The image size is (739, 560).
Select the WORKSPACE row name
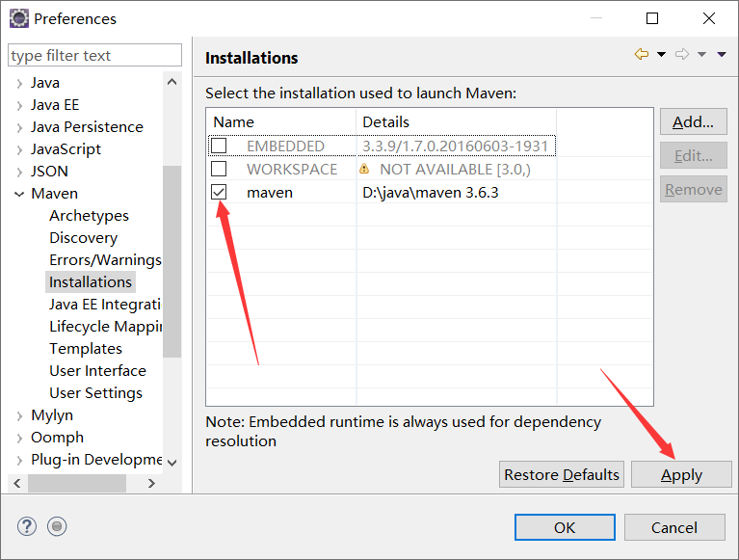[292, 169]
